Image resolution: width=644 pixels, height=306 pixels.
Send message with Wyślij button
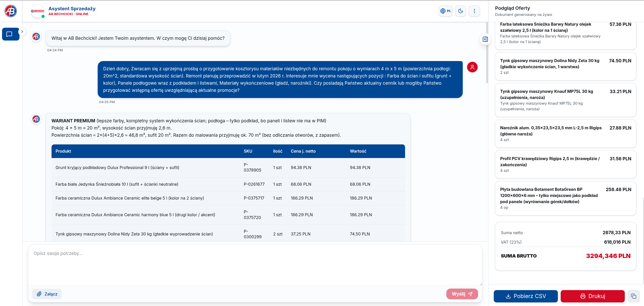tap(462, 294)
